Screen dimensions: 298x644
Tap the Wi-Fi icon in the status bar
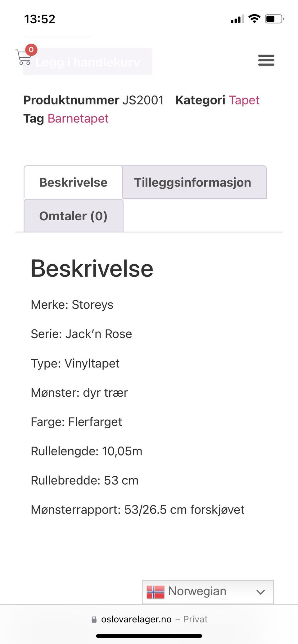pyautogui.click(x=255, y=19)
